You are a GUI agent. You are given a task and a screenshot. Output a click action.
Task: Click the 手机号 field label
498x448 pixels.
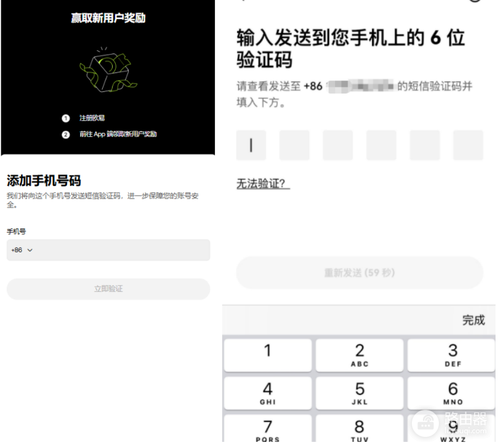(x=17, y=231)
